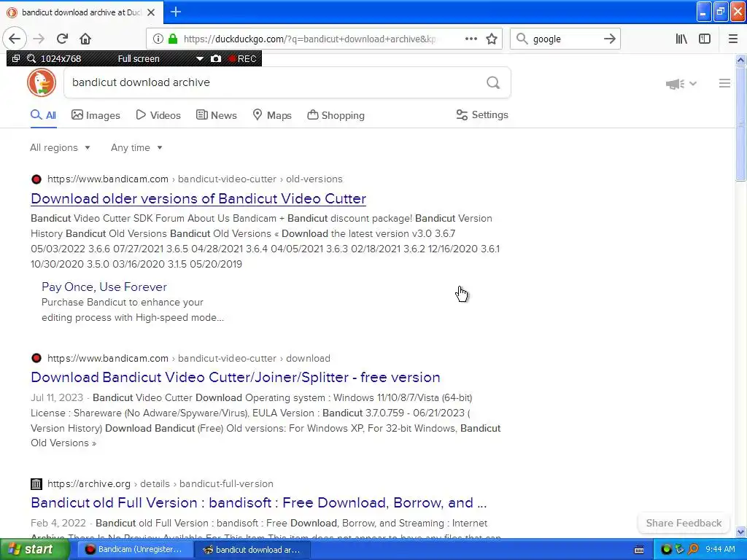
Task: Click the DuckDuckGo duck logo
Action: tap(42, 82)
